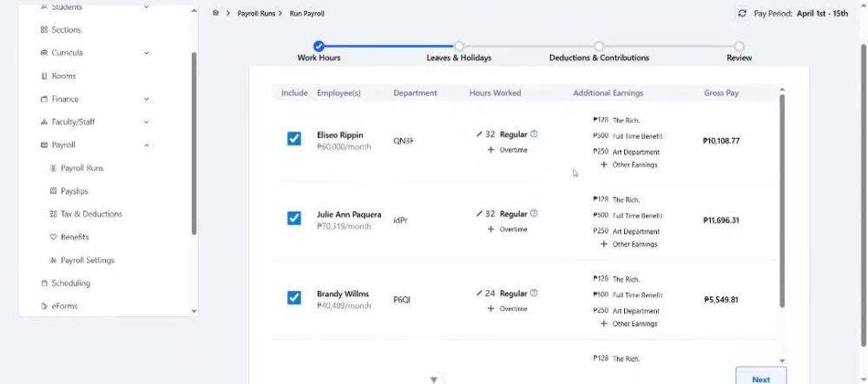Image resolution: width=868 pixels, height=384 pixels.
Task: Click the Faculty/Staff sidebar icon
Action: (44, 122)
